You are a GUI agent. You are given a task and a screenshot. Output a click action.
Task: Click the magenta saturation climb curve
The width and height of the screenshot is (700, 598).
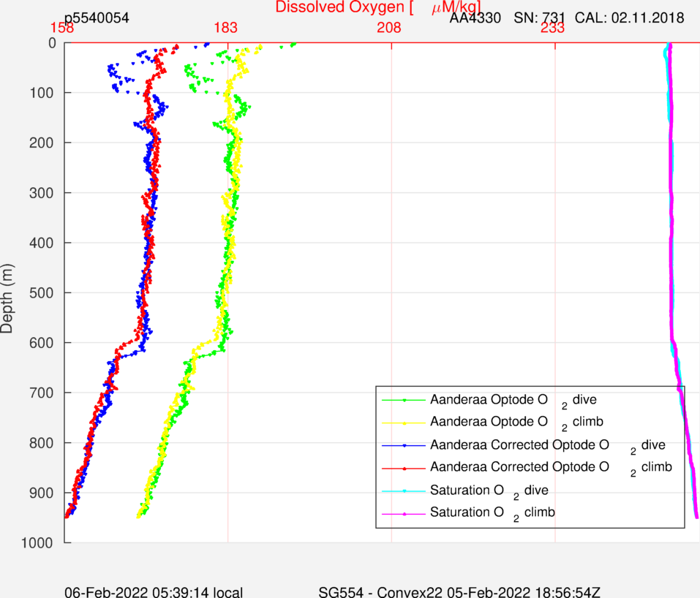(671, 223)
